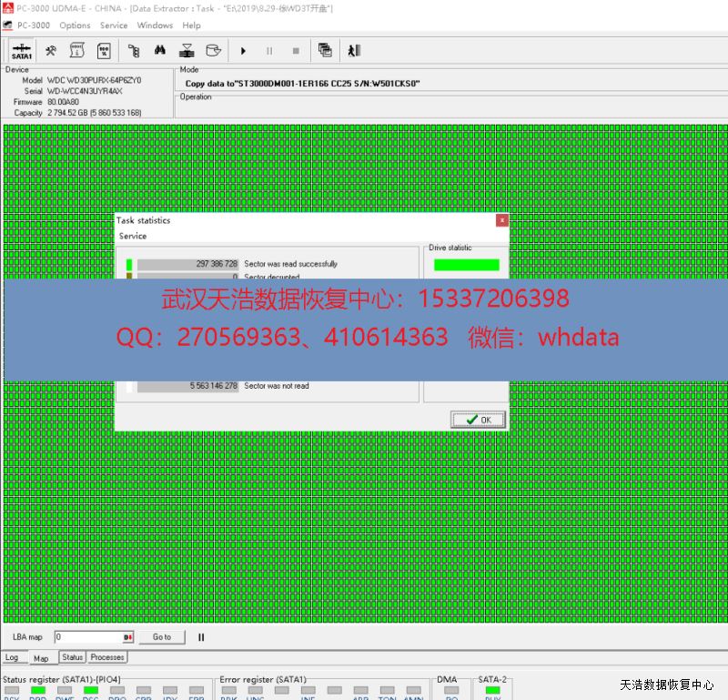Close the Task statistics dialog

(501, 220)
